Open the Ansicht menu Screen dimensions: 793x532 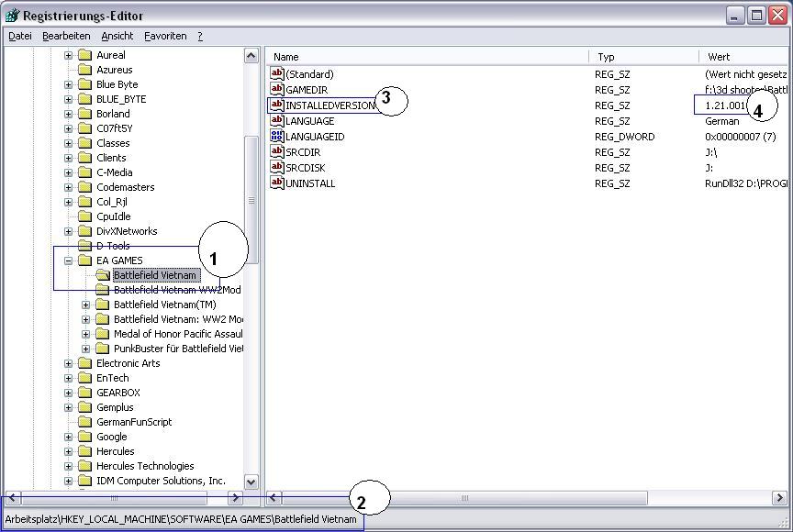point(117,36)
